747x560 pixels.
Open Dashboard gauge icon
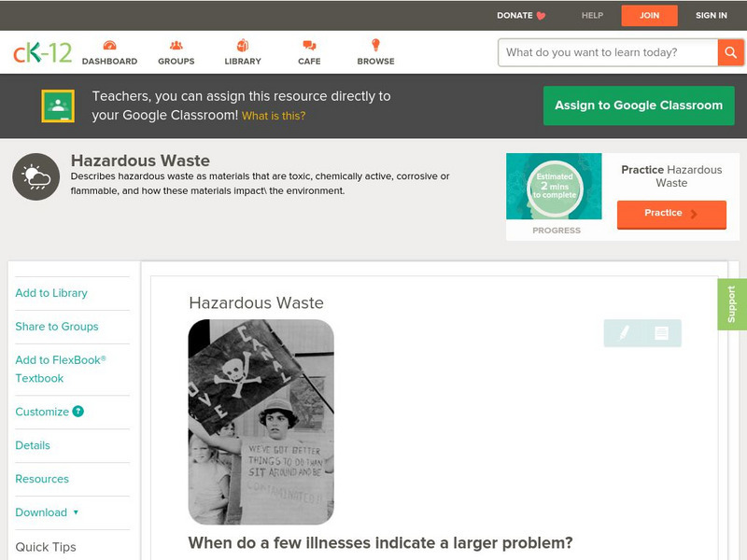click(109, 45)
